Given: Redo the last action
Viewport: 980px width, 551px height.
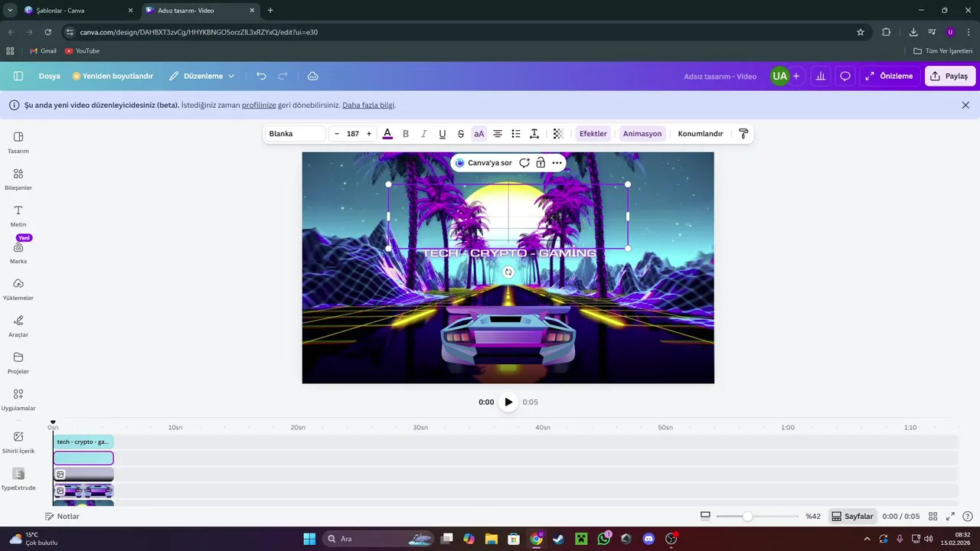Looking at the screenshot, I should [x=283, y=76].
